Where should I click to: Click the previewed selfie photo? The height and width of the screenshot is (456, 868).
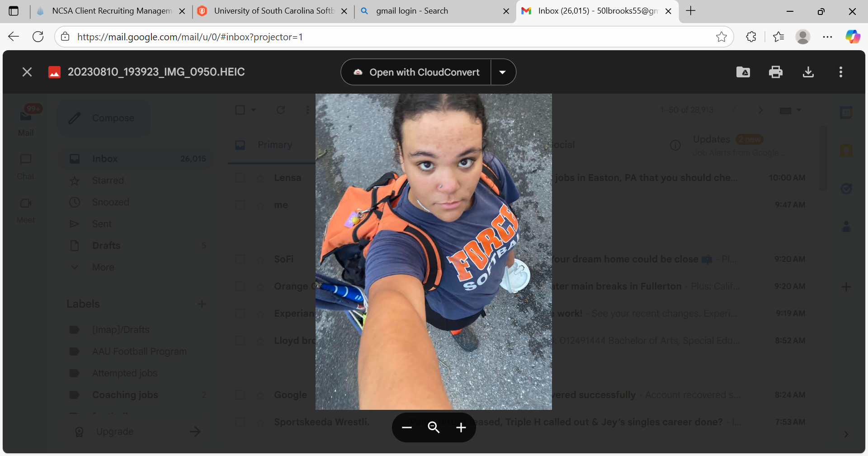(434, 252)
